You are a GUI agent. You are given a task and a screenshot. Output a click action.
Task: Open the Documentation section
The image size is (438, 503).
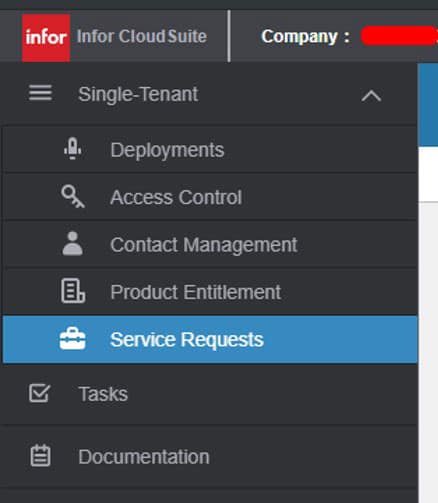point(209,456)
